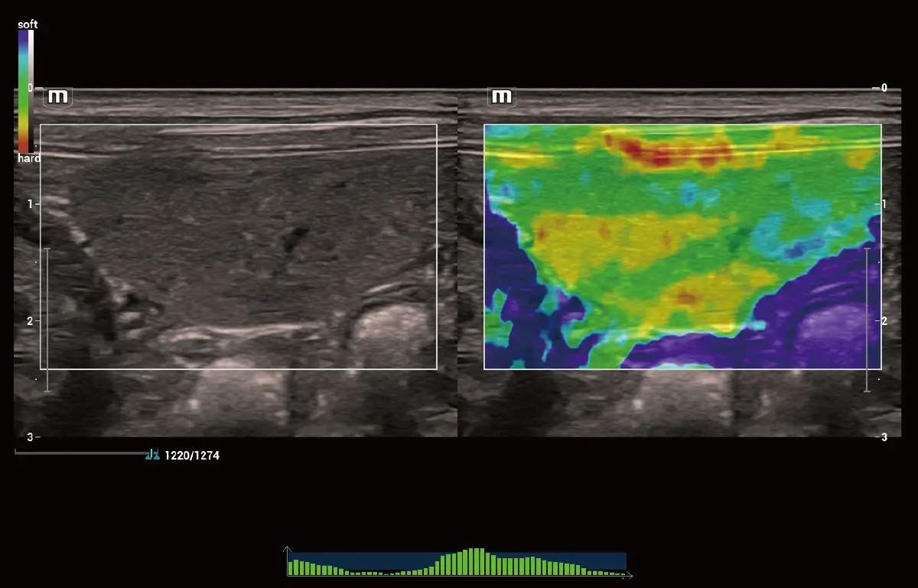Image resolution: width=918 pixels, height=588 pixels.
Task: Click the depth marker 2 on left scale
Action: [30, 320]
